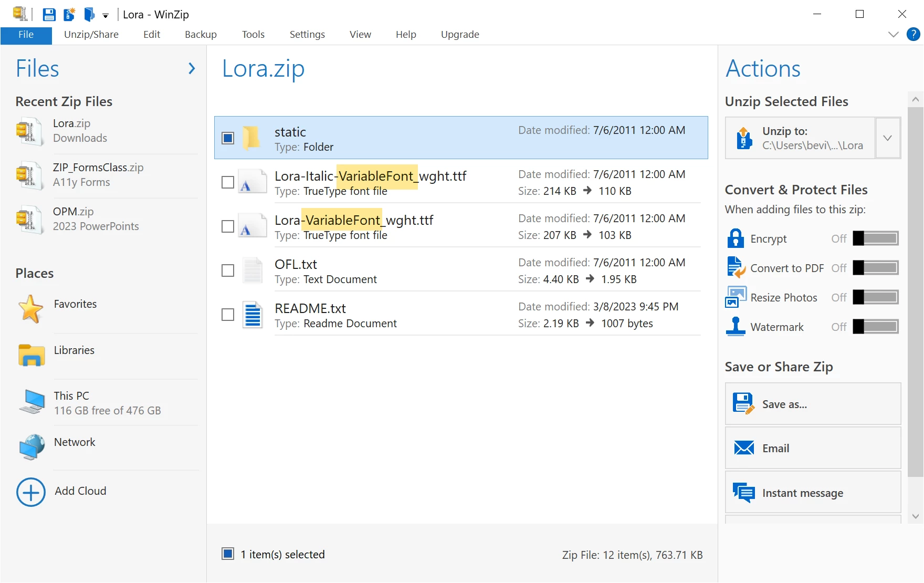924x583 pixels.
Task: Open the Upgrade tab
Action: [460, 35]
